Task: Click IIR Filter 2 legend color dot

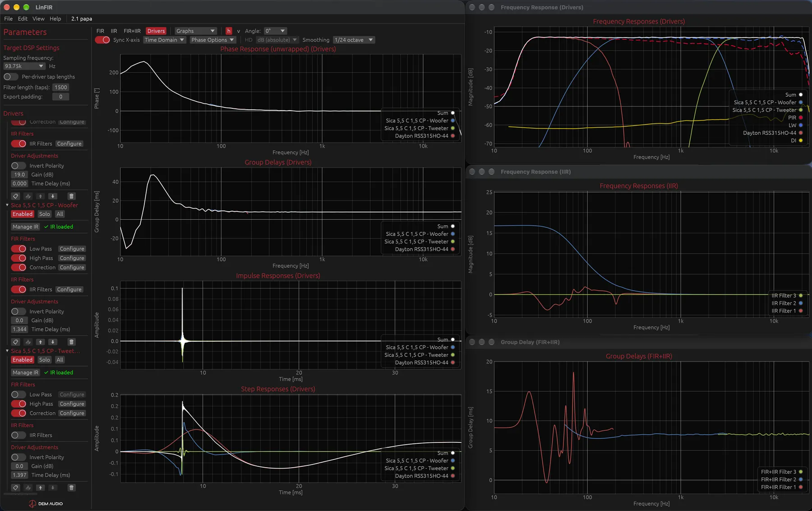Action: pyautogui.click(x=801, y=303)
